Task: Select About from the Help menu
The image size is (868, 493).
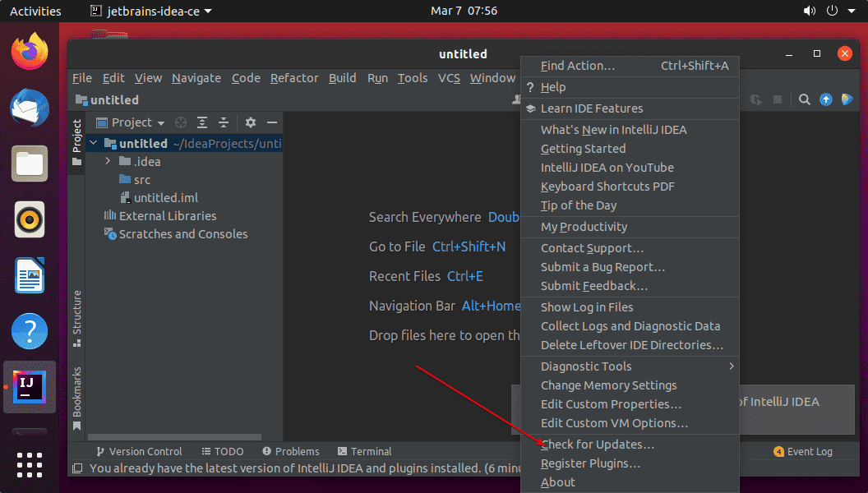Action: coord(557,482)
